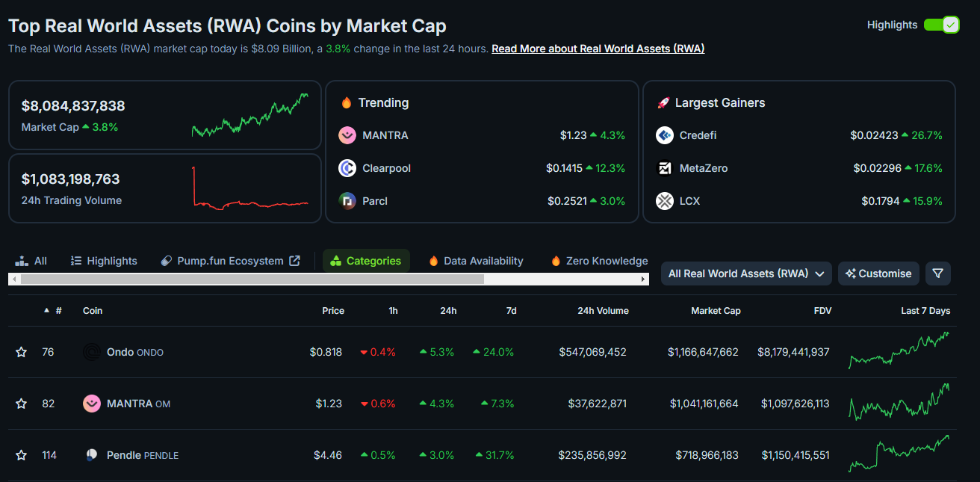The image size is (980, 482).
Task: Click the Highlights tab list icon
Action: [76, 261]
